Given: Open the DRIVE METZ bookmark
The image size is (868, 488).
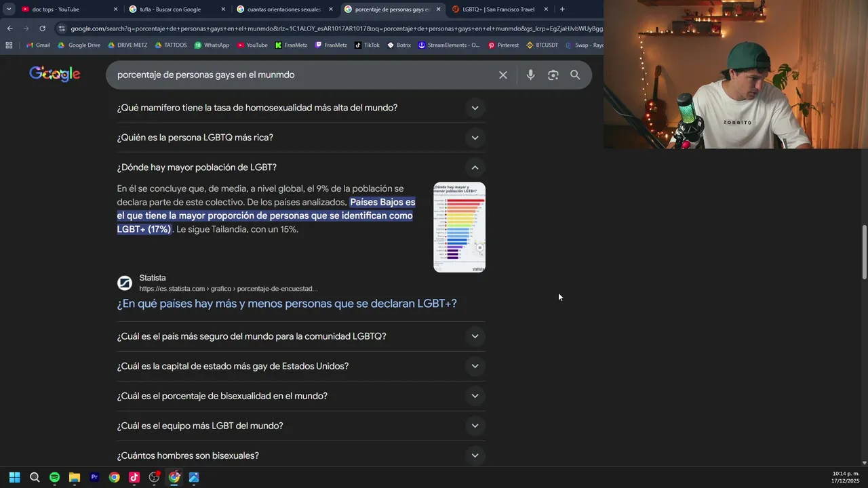Looking at the screenshot, I should pos(127,45).
